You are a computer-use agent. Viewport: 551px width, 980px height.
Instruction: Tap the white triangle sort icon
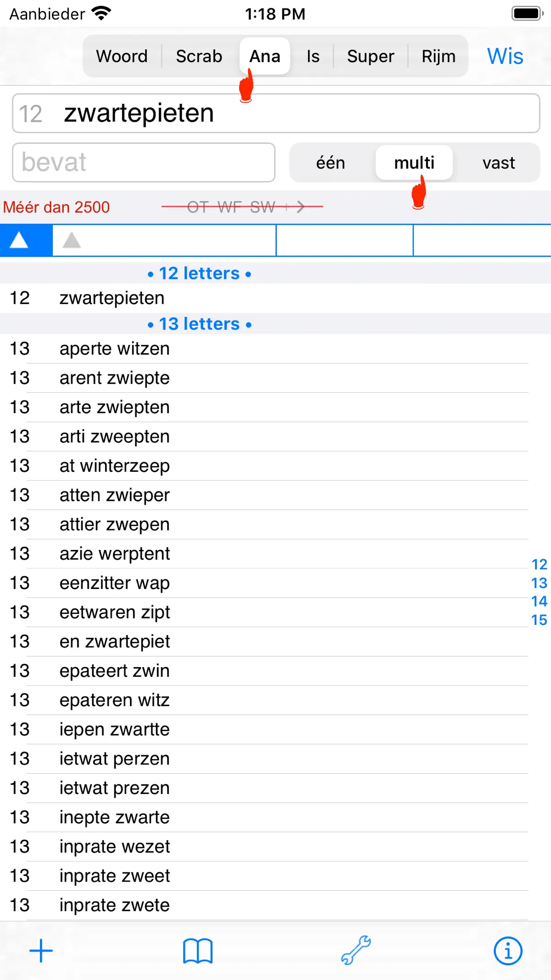click(x=19, y=240)
